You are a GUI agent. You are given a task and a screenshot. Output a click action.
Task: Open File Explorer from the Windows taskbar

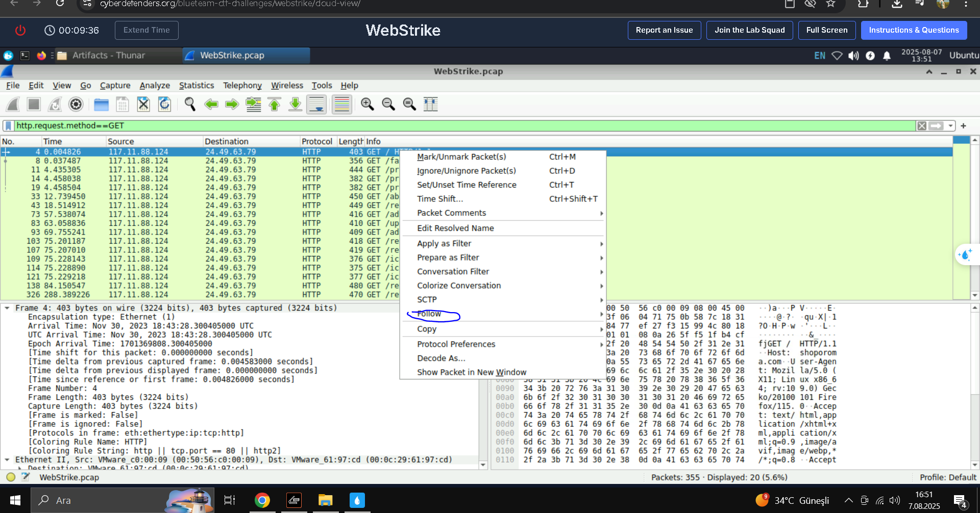(325, 501)
